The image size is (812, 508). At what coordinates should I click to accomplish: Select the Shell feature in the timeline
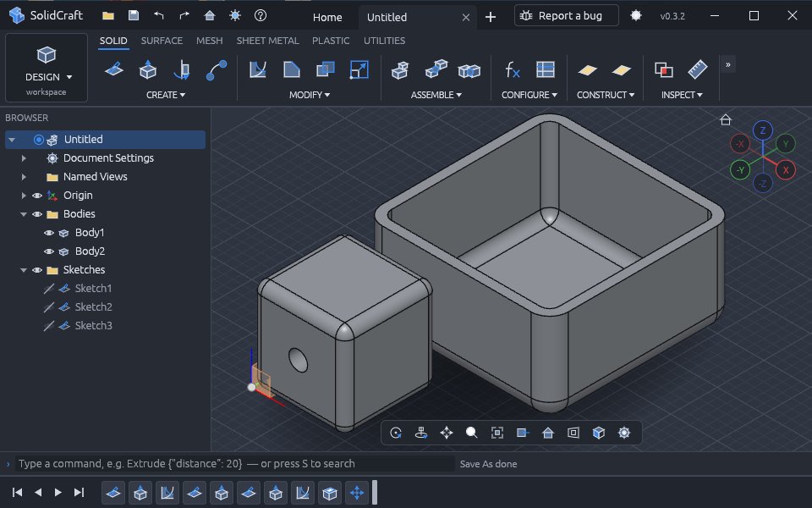click(329, 493)
